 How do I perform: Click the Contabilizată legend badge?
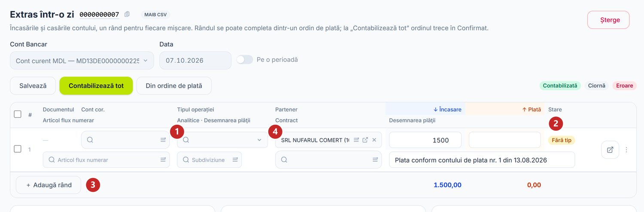click(x=560, y=86)
